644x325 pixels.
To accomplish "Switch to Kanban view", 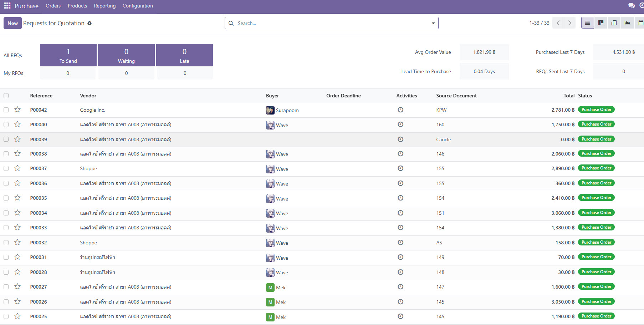I will [601, 23].
